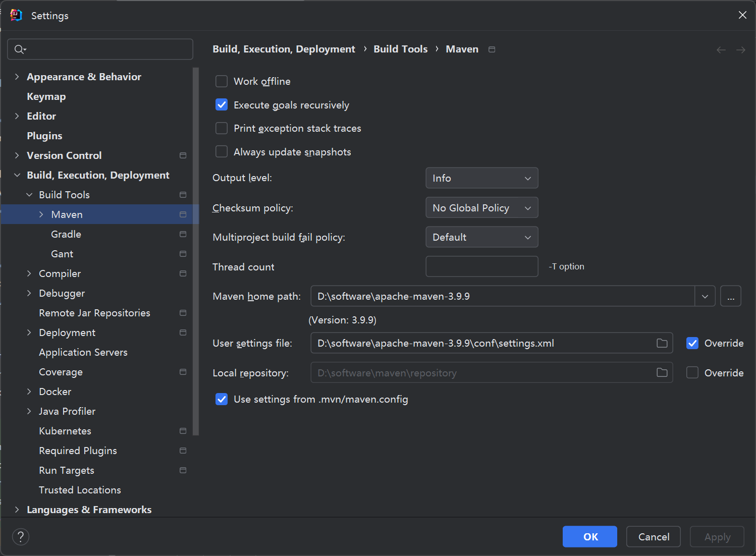Click the project icon on Gradle row
The width and height of the screenshot is (756, 556).
(183, 234)
